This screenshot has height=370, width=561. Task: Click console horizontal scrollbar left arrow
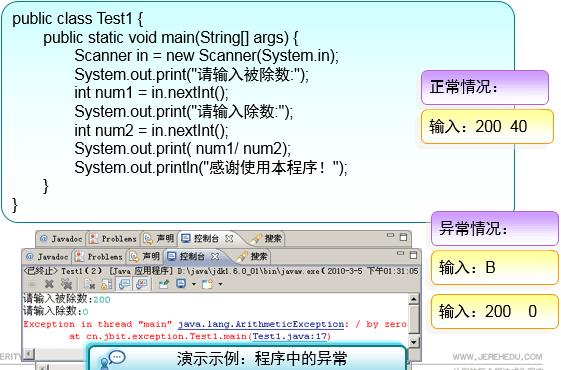tap(29, 354)
